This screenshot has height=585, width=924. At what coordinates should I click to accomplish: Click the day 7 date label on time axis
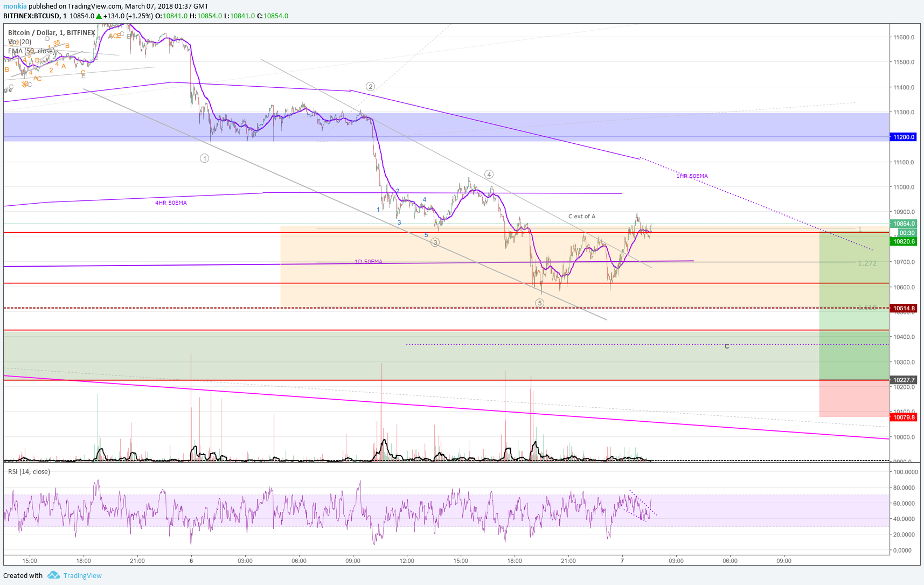pyautogui.click(x=622, y=561)
